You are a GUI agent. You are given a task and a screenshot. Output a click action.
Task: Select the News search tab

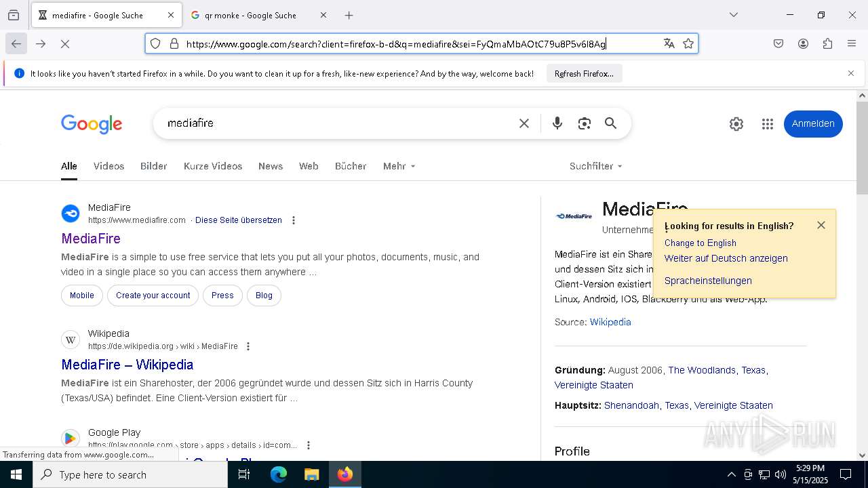[271, 166]
